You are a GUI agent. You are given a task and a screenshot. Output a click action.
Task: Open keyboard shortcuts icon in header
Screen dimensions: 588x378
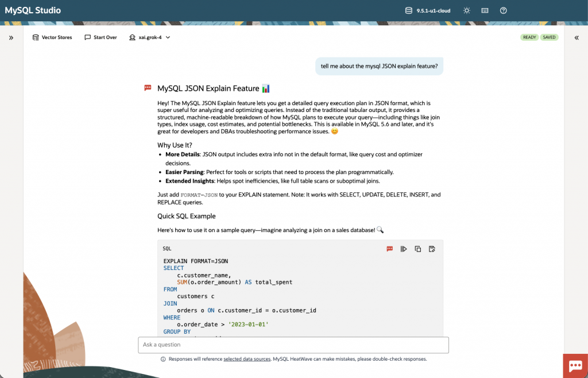pos(485,10)
